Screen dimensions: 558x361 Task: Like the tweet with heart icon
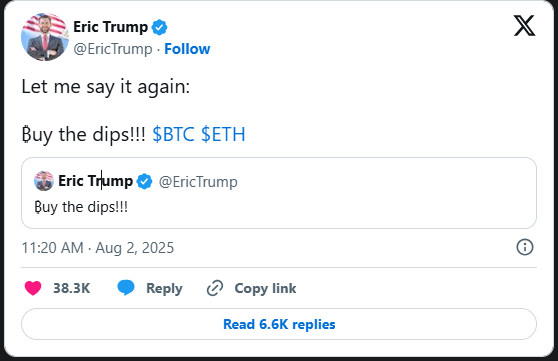[x=33, y=288]
